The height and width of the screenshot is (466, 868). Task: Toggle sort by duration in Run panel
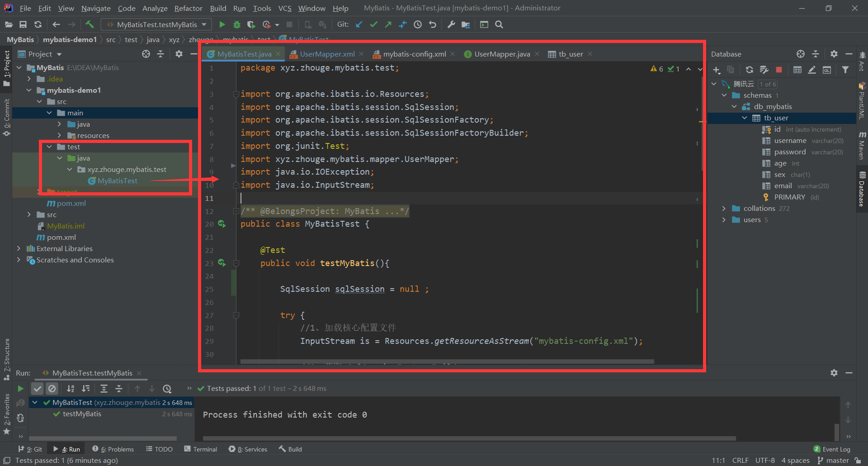[86, 389]
